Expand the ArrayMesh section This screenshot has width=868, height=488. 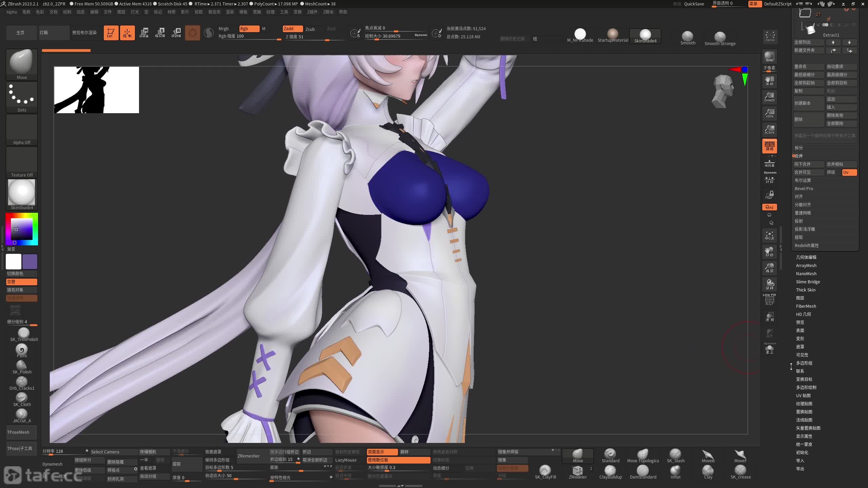806,265
